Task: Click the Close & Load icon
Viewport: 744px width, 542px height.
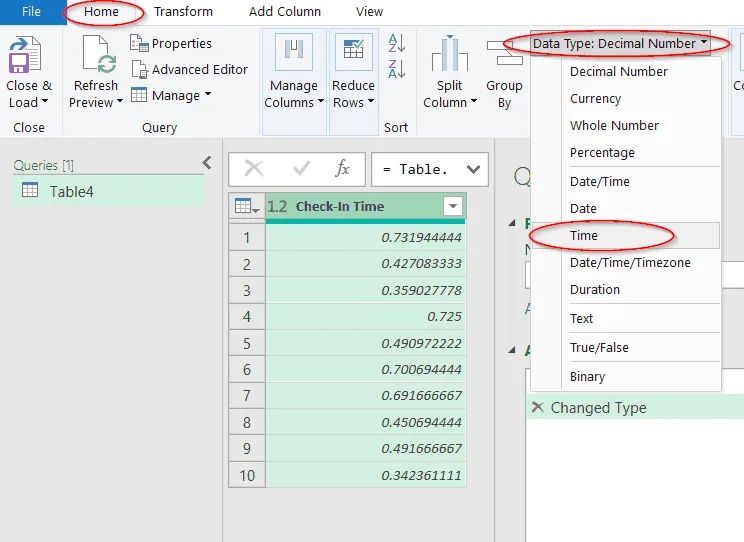Action: pos(25,55)
